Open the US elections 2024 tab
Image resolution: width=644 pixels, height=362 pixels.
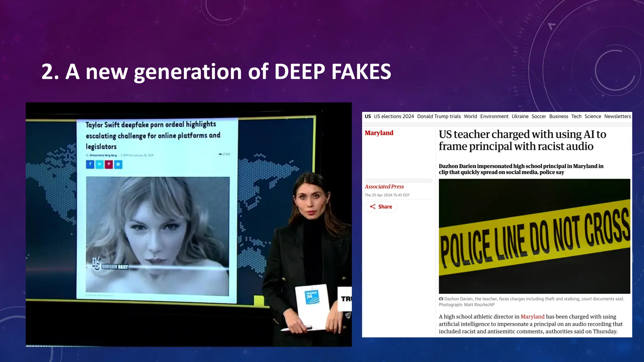coord(394,116)
